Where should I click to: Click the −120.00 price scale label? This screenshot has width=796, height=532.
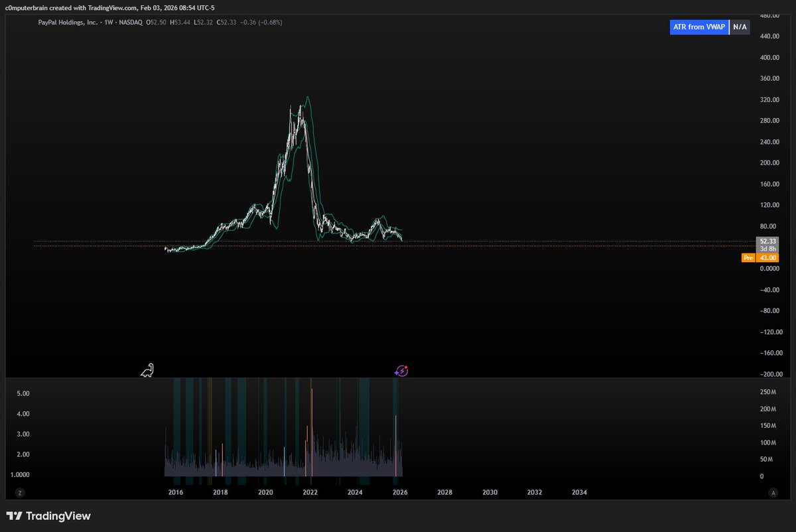point(771,332)
